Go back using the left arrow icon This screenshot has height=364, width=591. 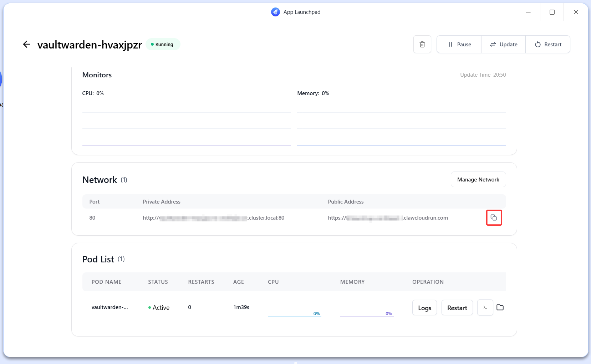coord(27,44)
